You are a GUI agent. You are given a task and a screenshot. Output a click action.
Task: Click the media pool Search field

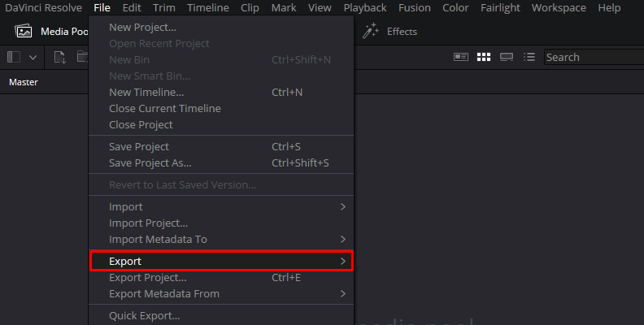coord(594,57)
